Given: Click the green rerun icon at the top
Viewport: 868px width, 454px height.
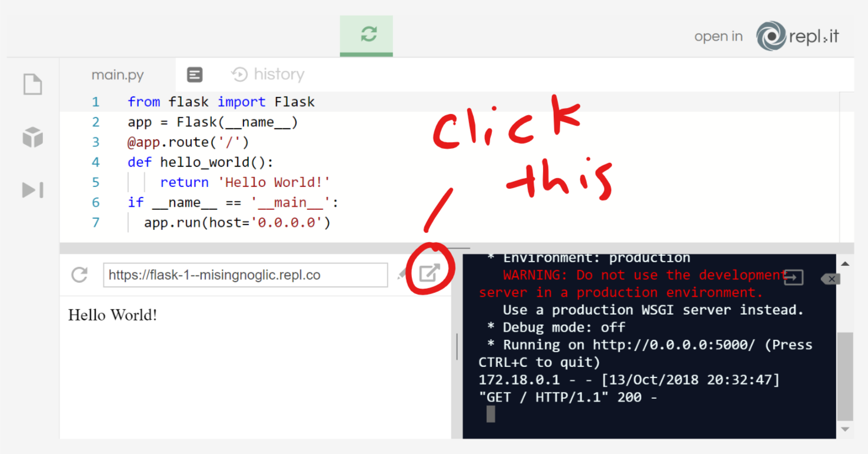Looking at the screenshot, I should click(x=366, y=35).
